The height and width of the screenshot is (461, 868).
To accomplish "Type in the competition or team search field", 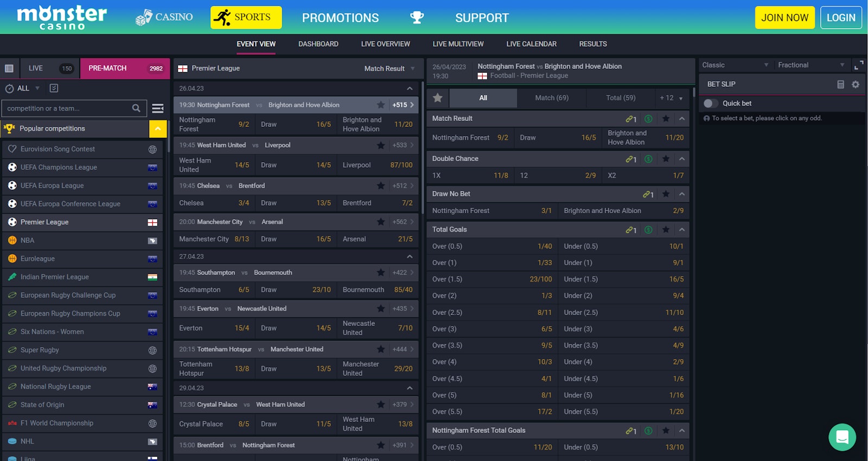I will 65,108.
